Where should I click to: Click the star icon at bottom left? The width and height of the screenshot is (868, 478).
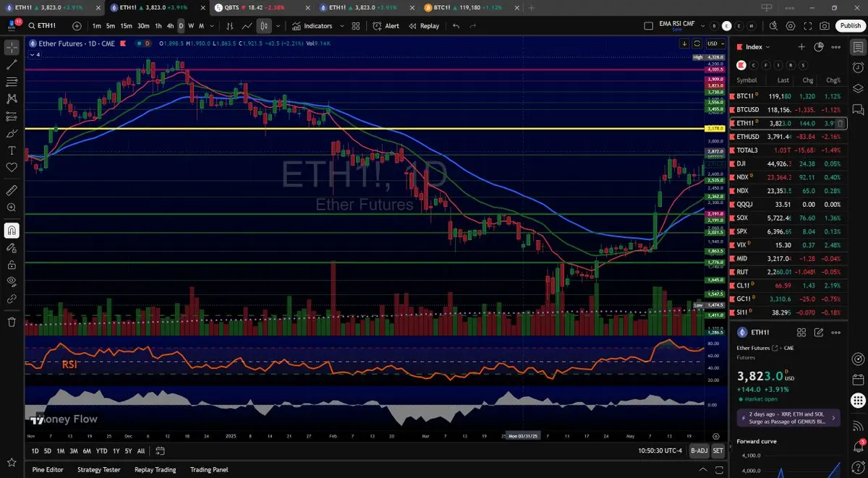[12, 462]
